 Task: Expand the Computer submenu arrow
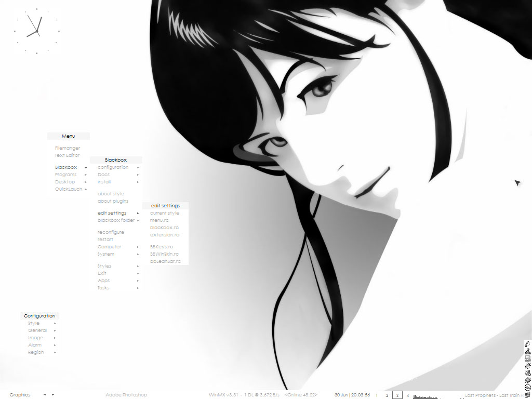click(138, 247)
